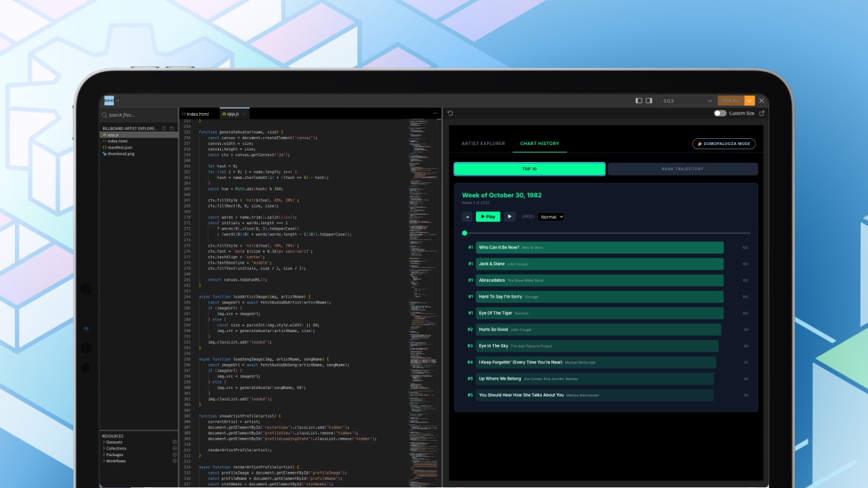Toggle the Custom Size switch
The image size is (868, 488).
click(720, 113)
